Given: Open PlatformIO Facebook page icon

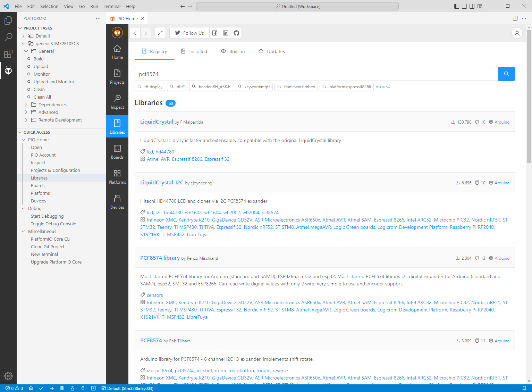Looking at the screenshot, I should [215, 33].
